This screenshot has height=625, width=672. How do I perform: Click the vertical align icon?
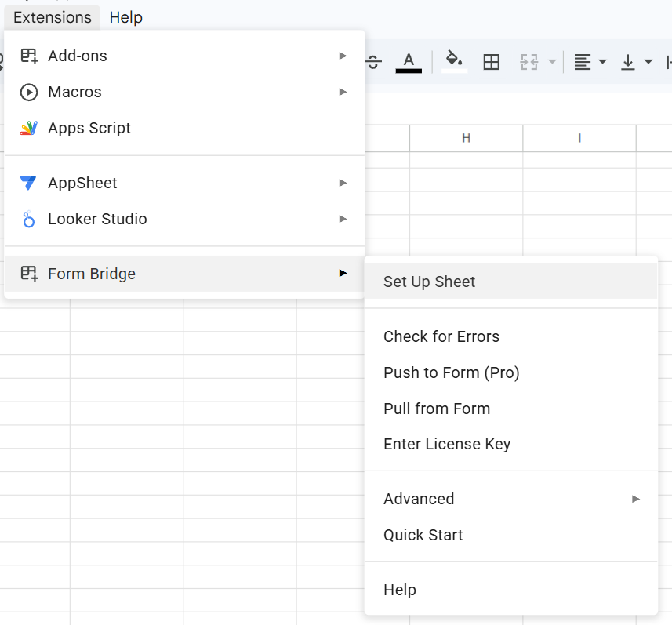click(628, 63)
